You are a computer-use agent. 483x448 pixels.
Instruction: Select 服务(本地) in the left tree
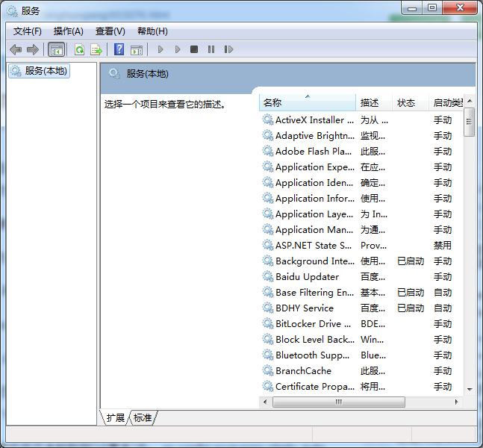(x=46, y=71)
